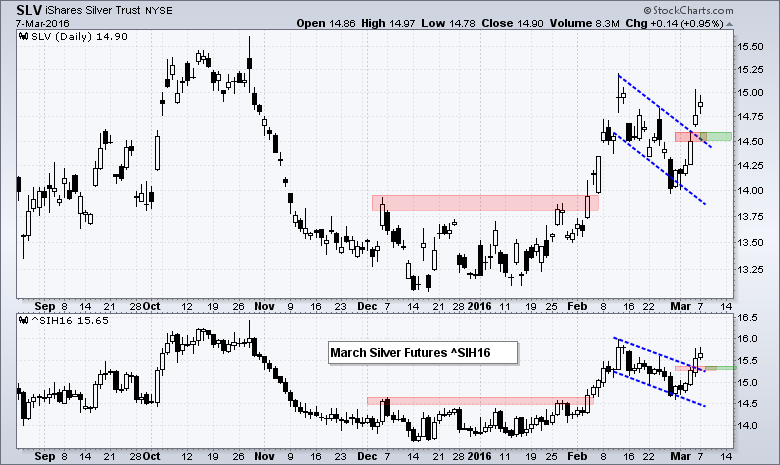Screen dimensions: 780x465
Task: Click the green support zone on SLV chart
Action: 714,136
